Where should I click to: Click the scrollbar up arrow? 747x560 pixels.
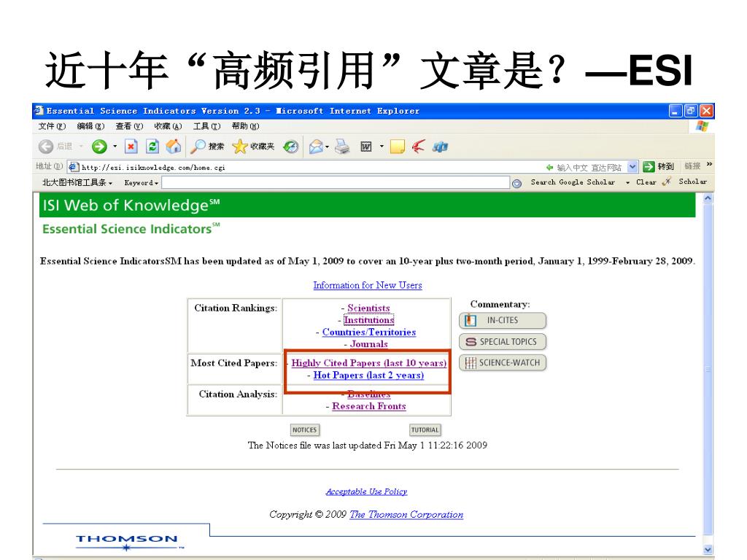click(x=708, y=198)
